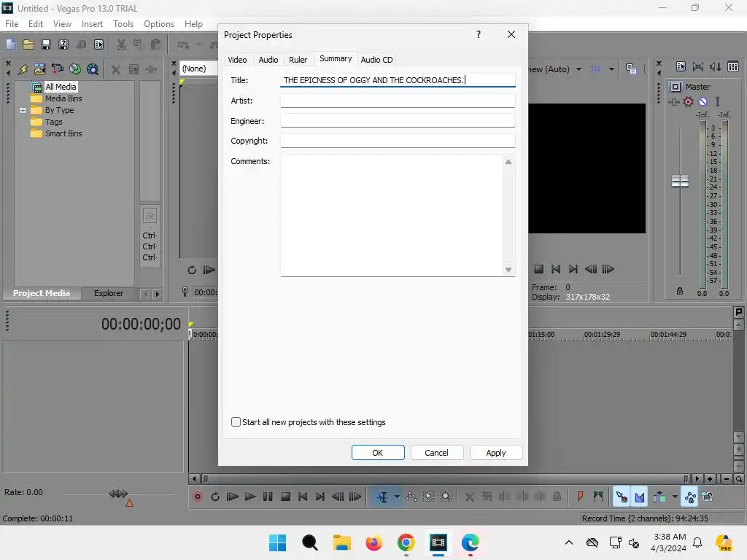Select the Selection Edit tool

coord(429,497)
